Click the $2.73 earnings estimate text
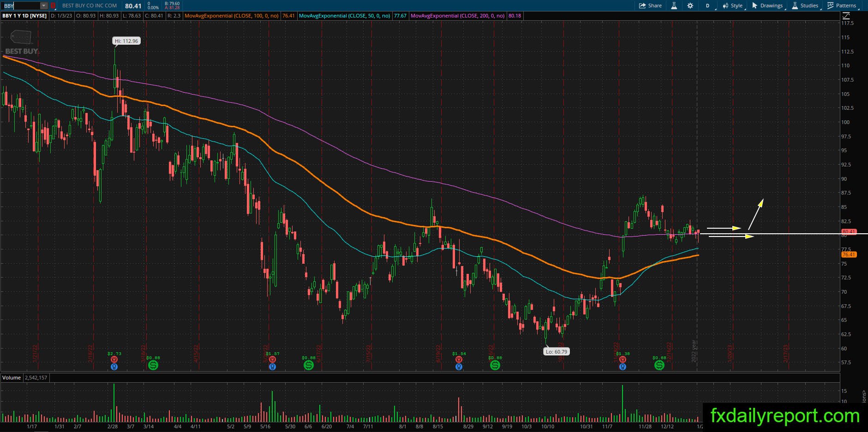The image size is (868, 432). click(x=114, y=354)
